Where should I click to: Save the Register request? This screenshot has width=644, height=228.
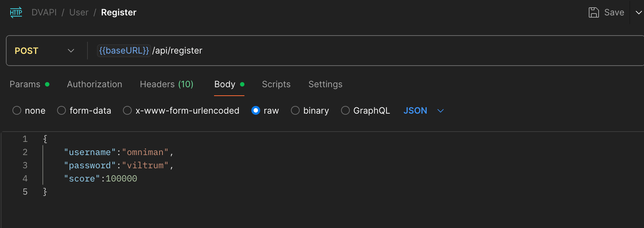pyautogui.click(x=606, y=12)
